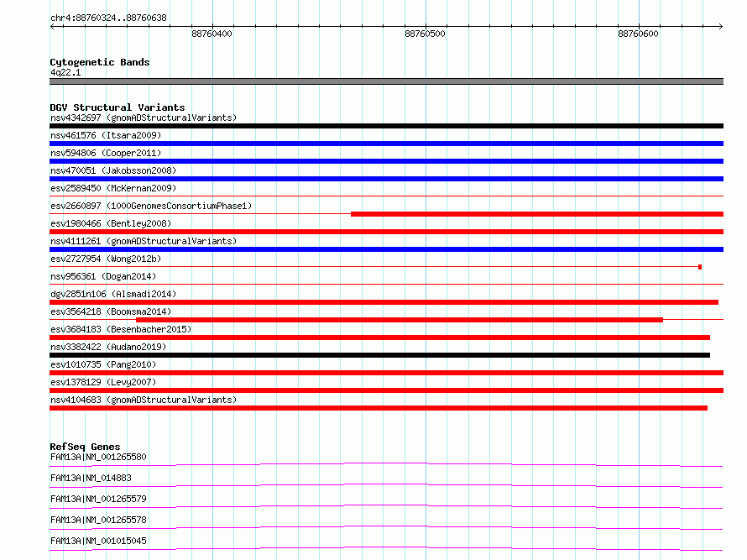Select the Cytogenetic Bands track title
Image resolution: width=747 pixels, height=560 pixels.
coord(100,62)
